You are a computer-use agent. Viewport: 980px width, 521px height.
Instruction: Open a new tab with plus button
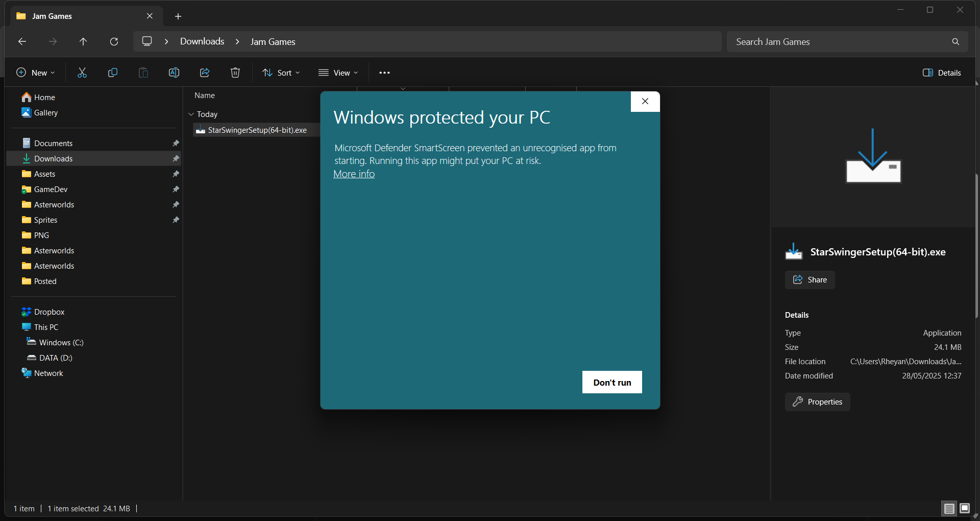coord(178,16)
